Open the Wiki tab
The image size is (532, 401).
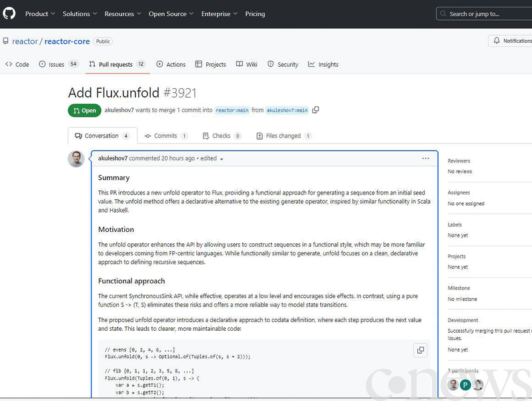pos(247,64)
